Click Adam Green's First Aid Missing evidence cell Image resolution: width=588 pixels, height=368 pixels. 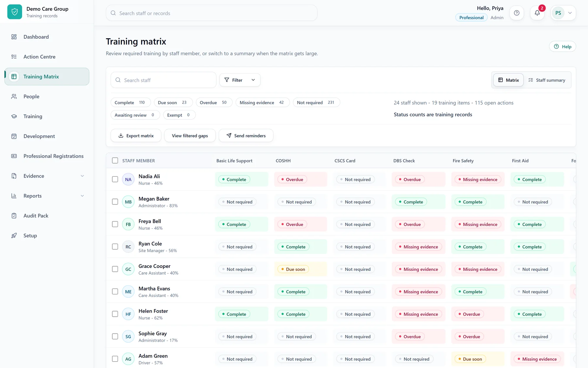coord(537,359)
